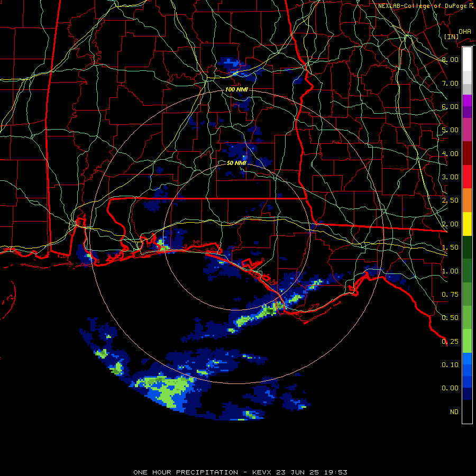Click the 6.00 legend value
The width and height of the screenshot is (476, 476).
pyautogui.click(x=450, y=106)
